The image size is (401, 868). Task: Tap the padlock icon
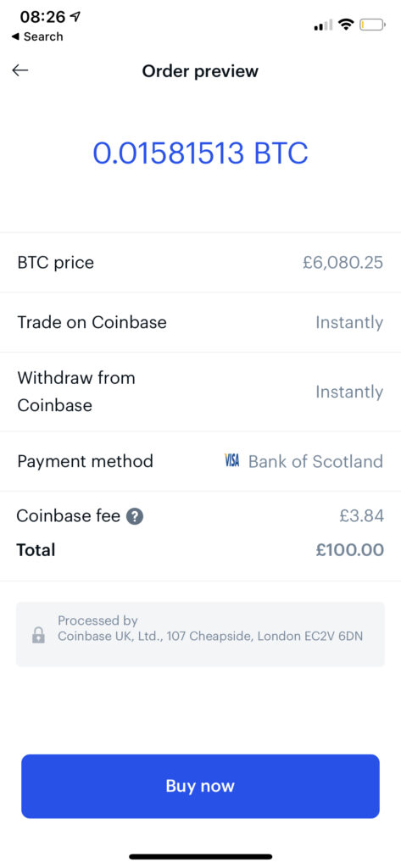coord(38,634)
